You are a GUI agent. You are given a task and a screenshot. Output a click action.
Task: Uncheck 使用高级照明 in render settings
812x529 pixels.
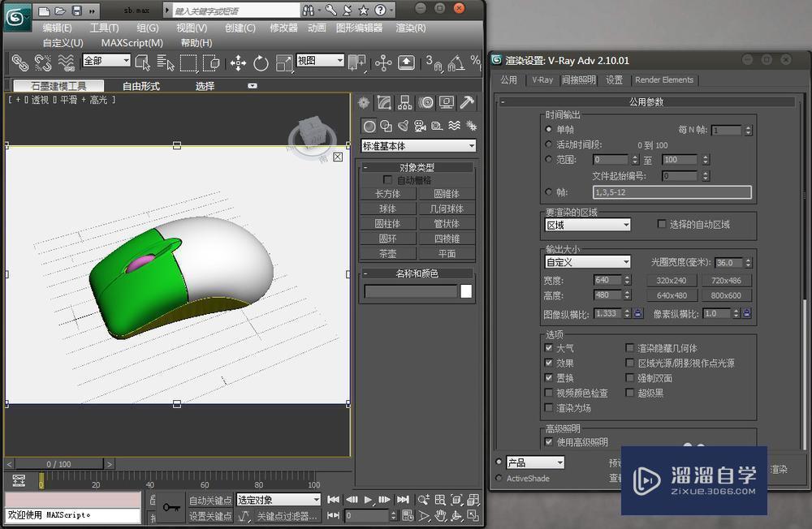pos(549,441)
